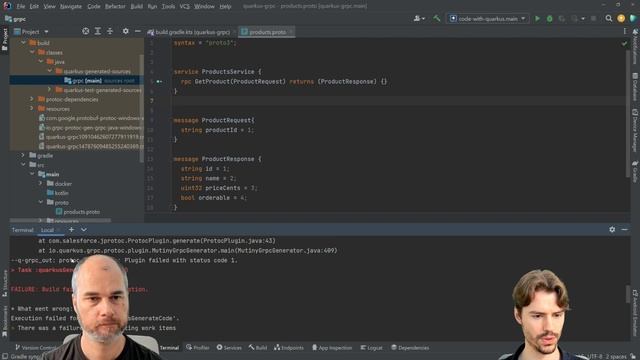Click the green inspection checkmark in editor
Image resolution: width=640 pixels, height=360 pixels.
(x=624, y=43)
